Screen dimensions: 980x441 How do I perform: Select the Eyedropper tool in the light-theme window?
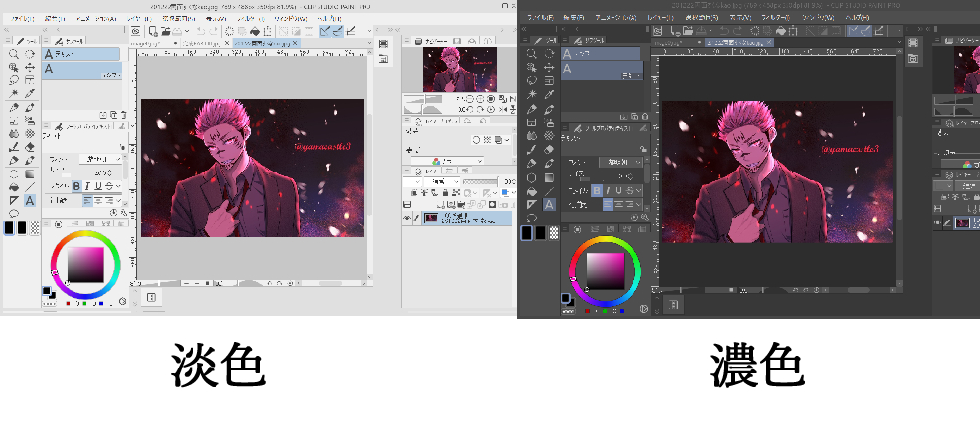29,94
